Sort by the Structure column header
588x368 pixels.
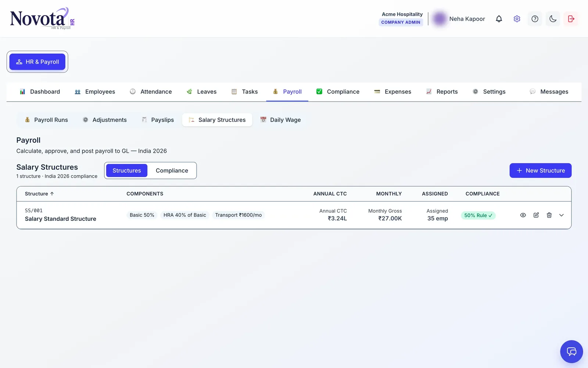(x=39, y=194)
